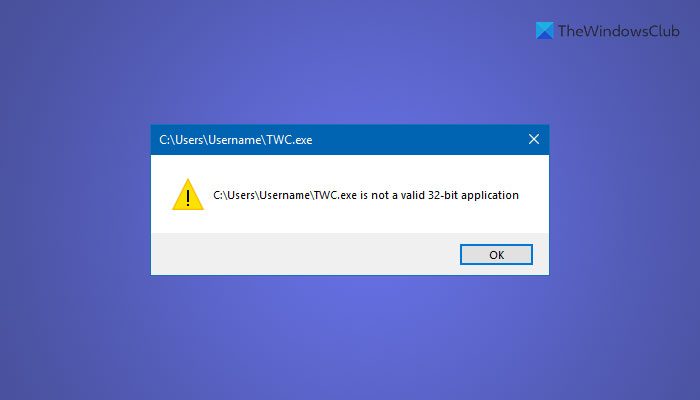Click the blue background left of the dialog
The image size is (700, 400).
[75, 200]
